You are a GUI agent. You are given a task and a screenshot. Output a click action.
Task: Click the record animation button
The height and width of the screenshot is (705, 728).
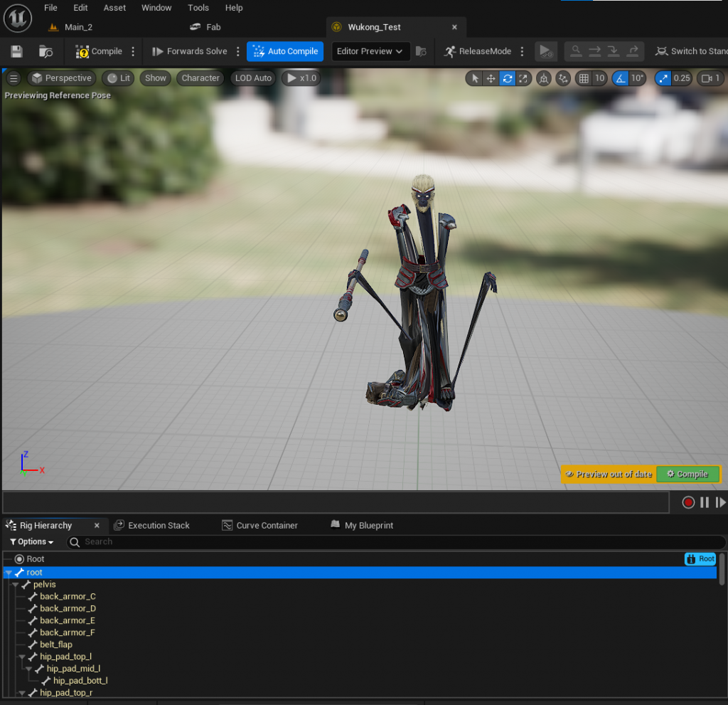tap(688, 502)
